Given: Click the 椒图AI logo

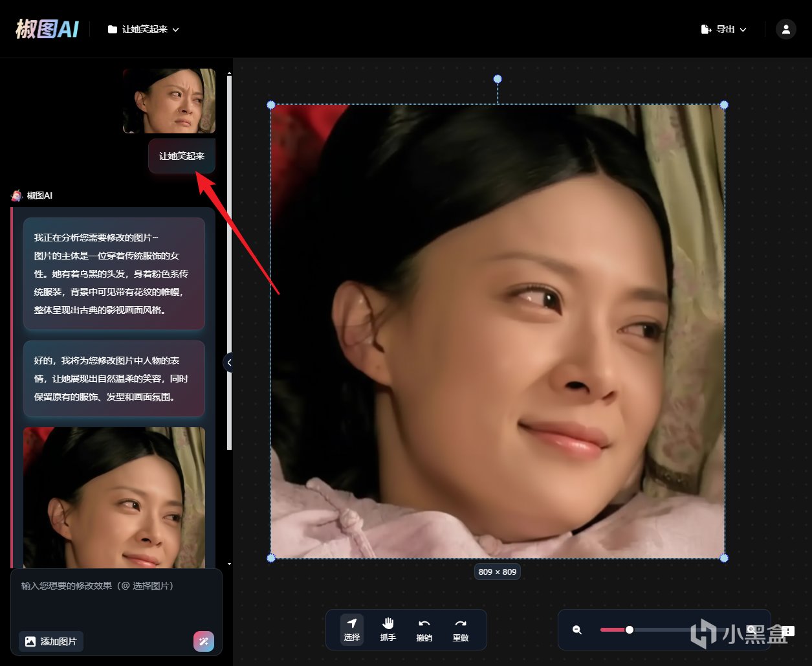Looking at the screenshot, I should pos(47,29).
